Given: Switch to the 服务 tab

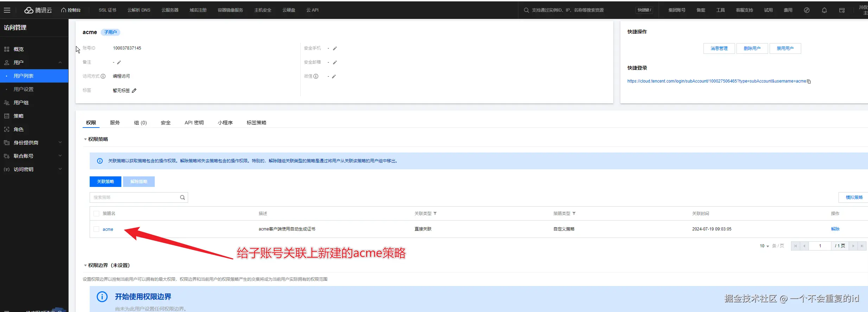Looking at the screenshot, I should (115, 123).
